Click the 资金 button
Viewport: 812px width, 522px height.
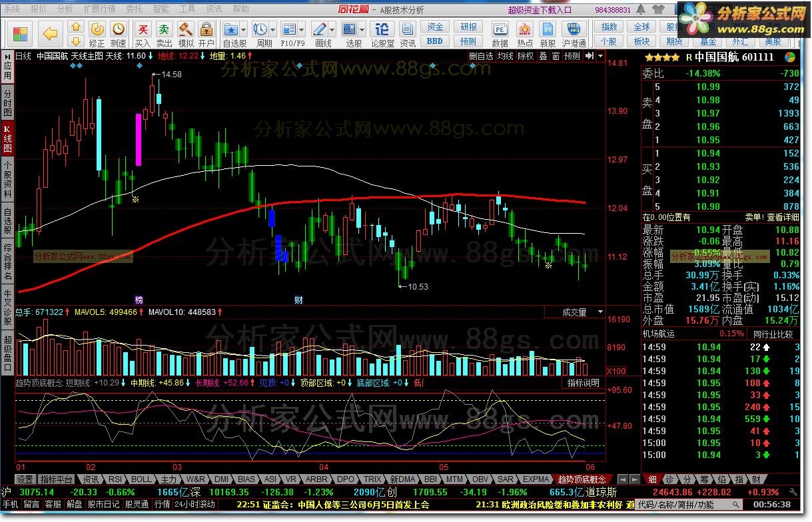[x=435, y=27]
